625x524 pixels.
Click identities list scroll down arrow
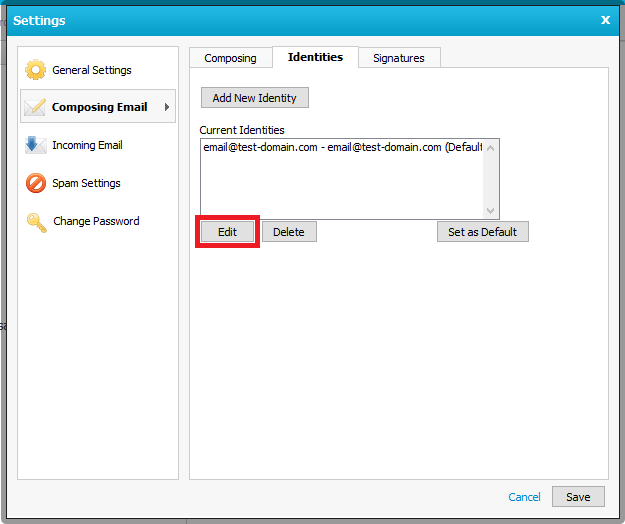[491, 210]
